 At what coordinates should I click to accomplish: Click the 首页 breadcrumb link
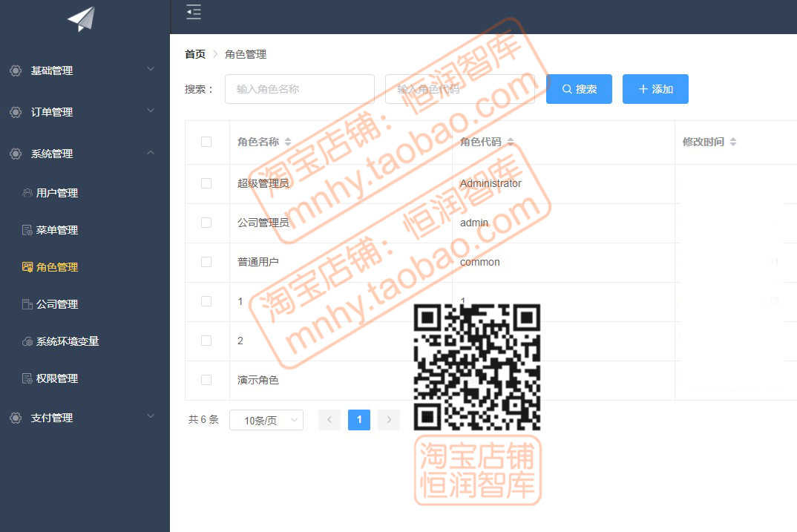(194, 54)
